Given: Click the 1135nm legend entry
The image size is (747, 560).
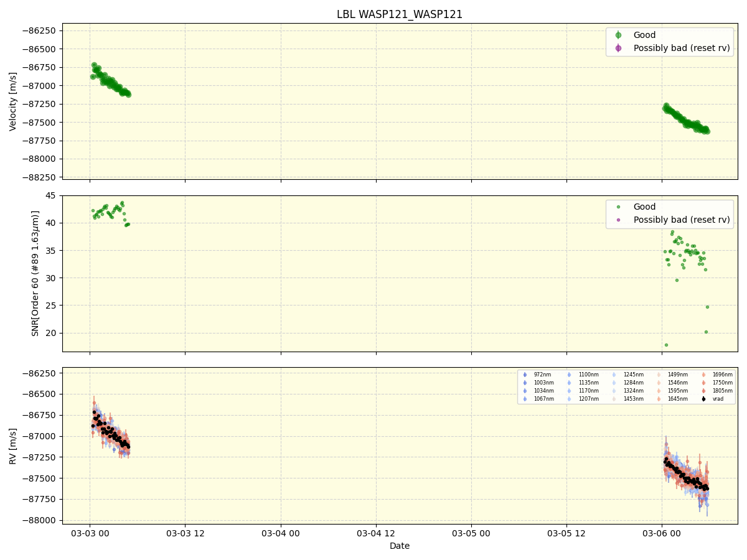Looking at the screenshot, I should [x=583, y=383].
